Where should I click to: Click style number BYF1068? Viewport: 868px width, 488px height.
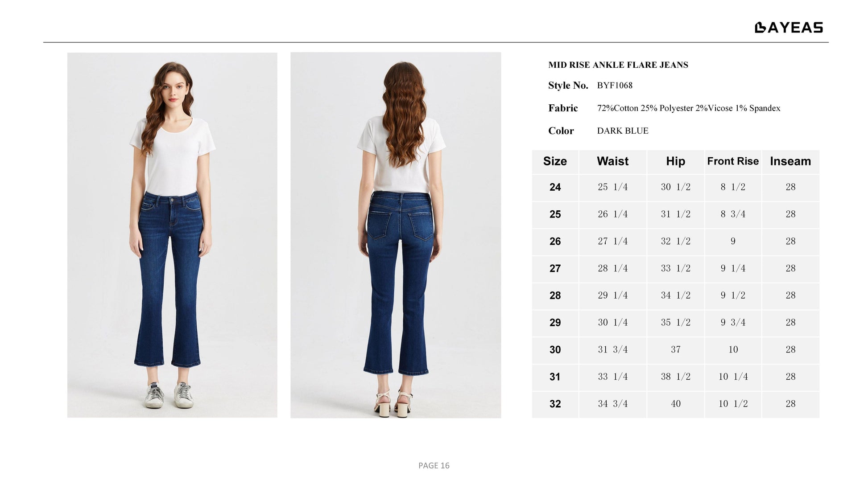tap(615, 85)
